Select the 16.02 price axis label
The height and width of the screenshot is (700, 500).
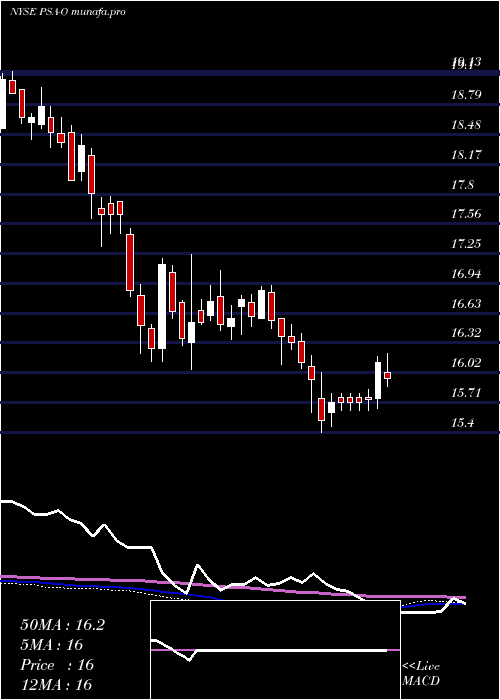[x=466, y=362]
